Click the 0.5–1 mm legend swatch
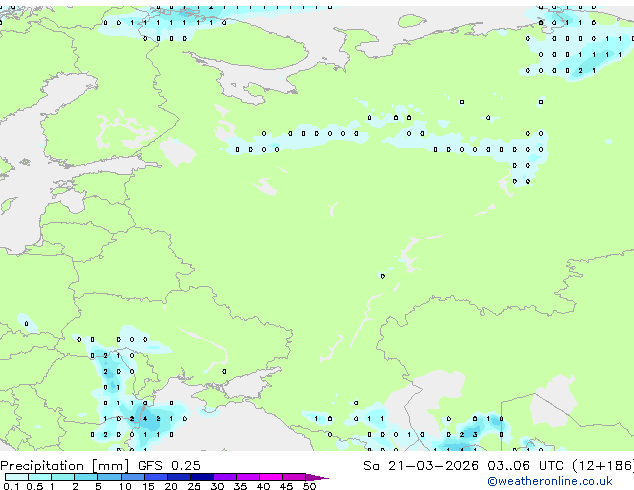The width and height of the screenshot is (634, 490). coord(40,477)
